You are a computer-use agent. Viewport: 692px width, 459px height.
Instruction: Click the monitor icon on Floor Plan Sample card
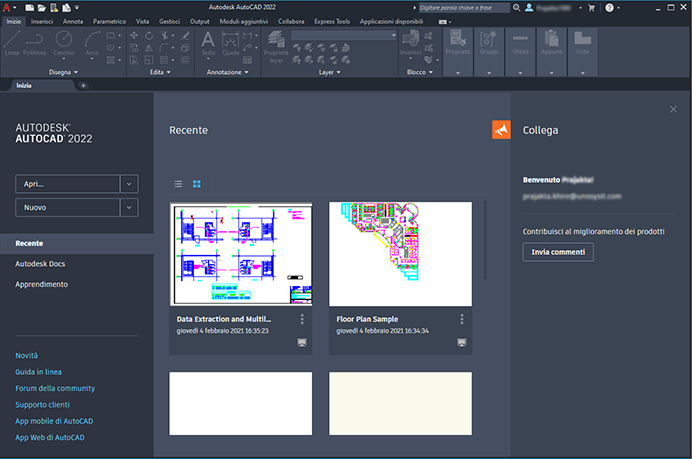pos(462,342)
